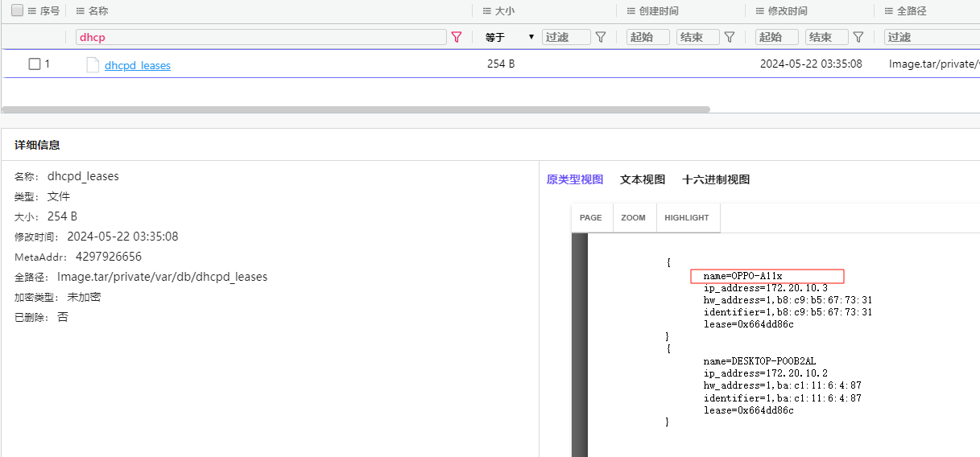The image size is (980, 457).
Task: Click the modification time 起始 field
Action: coord(777,37)
